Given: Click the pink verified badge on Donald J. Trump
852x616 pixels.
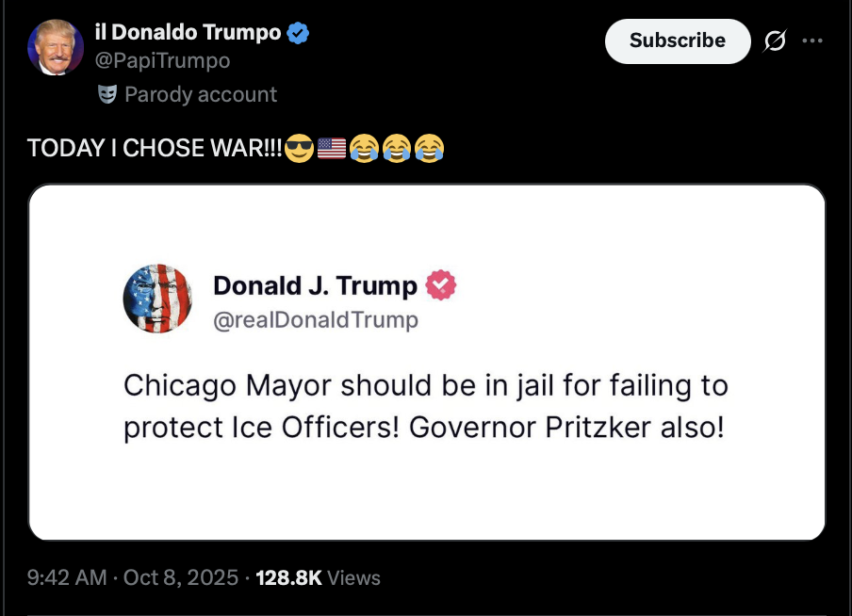Looking at the screenshot, I should coord(441,285).
